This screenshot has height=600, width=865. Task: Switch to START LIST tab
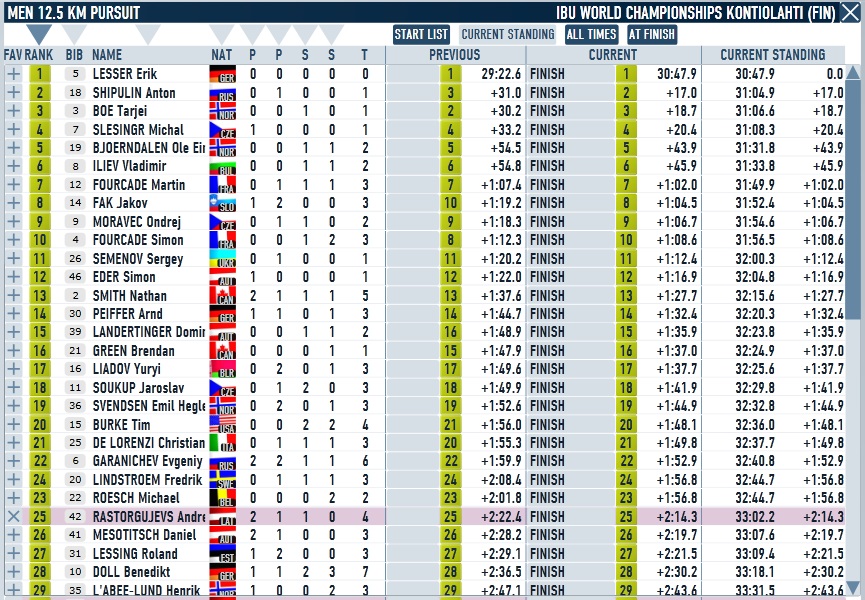click(x=421, y=35)
